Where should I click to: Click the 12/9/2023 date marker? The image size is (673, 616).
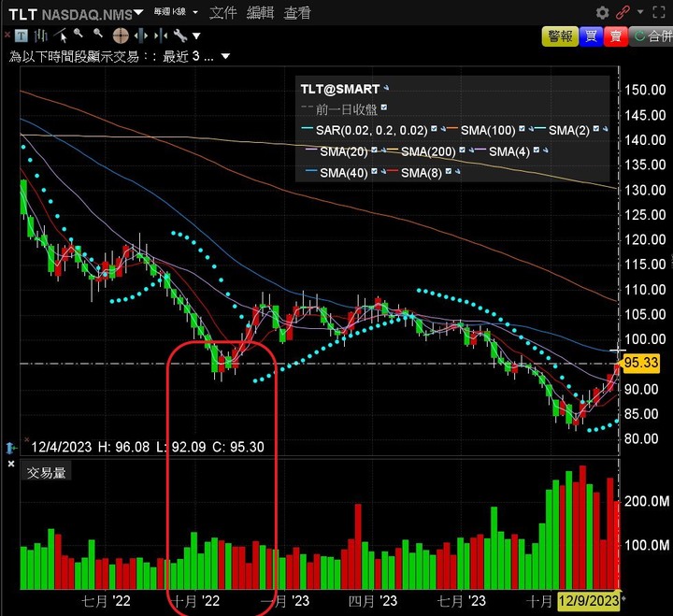(x=588, y=600)
